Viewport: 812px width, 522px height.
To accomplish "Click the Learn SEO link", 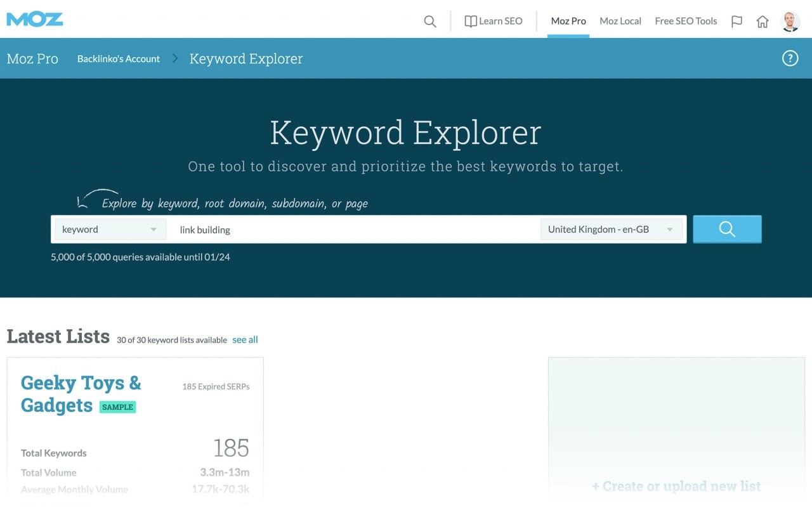I will point(501,21).
